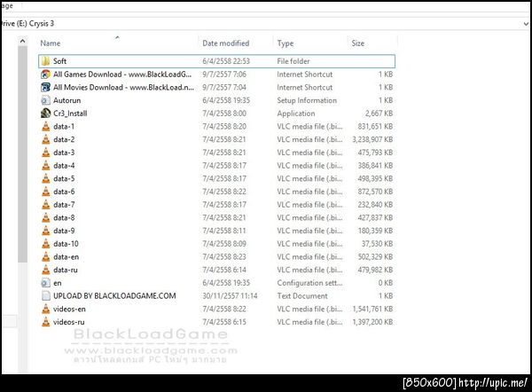Select the 'data-2' file name

(64, 139)
